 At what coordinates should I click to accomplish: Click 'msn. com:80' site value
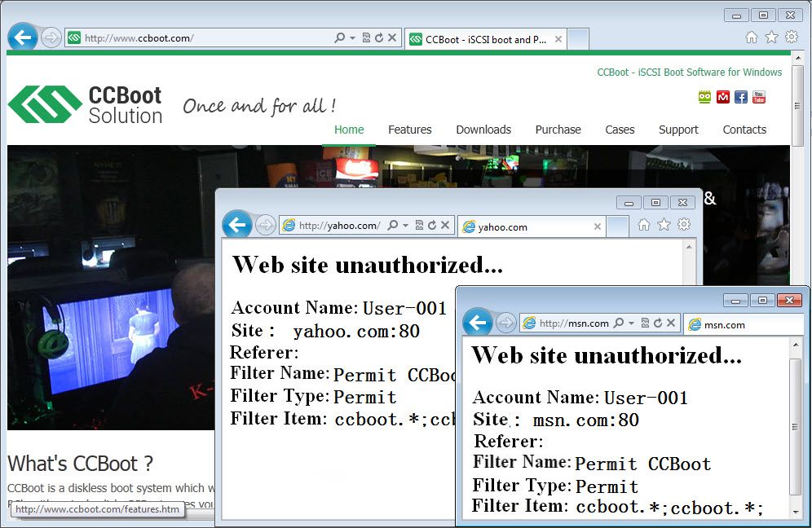click(585, 420)
